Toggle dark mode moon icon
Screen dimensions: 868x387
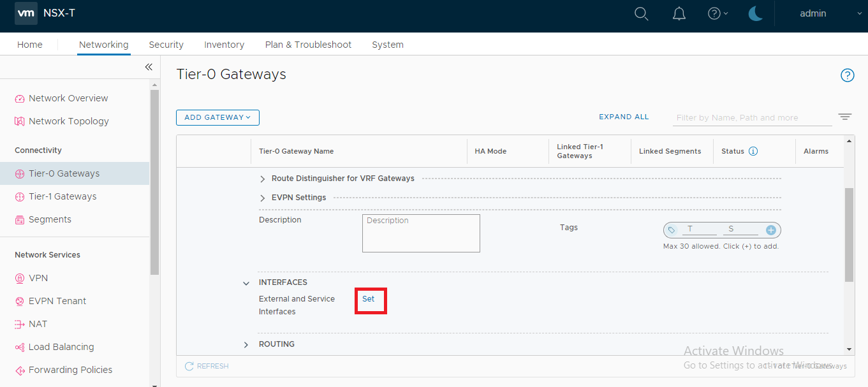(756, 13)
